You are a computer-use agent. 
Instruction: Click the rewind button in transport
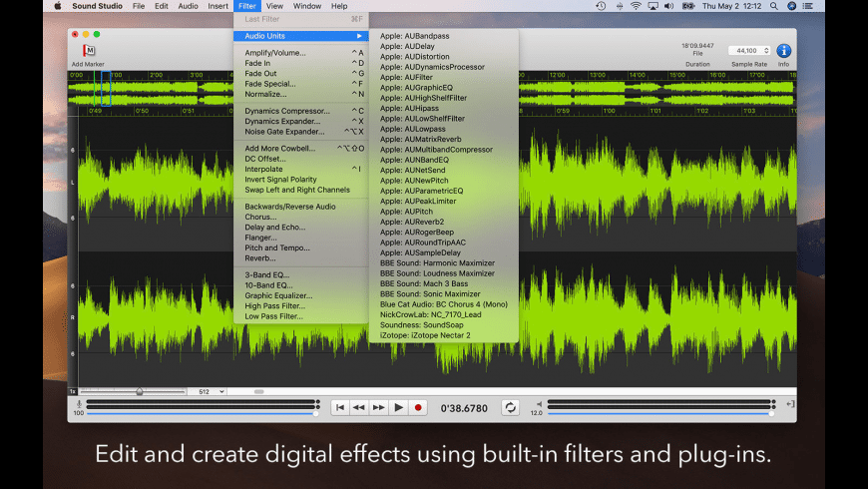point(359,407)
